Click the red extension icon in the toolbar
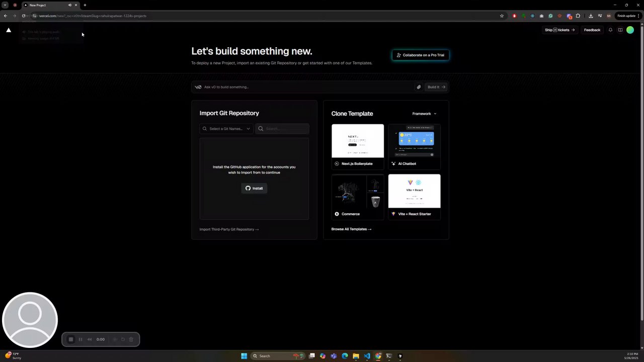 click(514, 16)
